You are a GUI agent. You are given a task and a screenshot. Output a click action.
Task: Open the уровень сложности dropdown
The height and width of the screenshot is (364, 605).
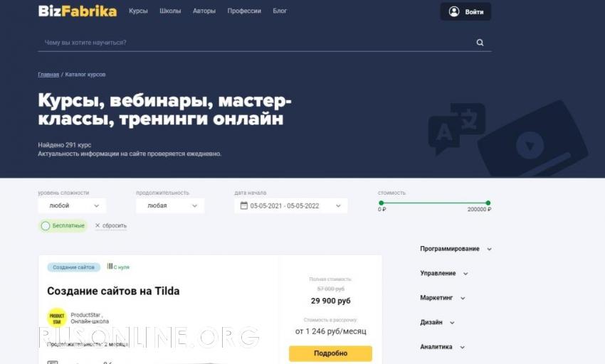[x=72, y=205]
